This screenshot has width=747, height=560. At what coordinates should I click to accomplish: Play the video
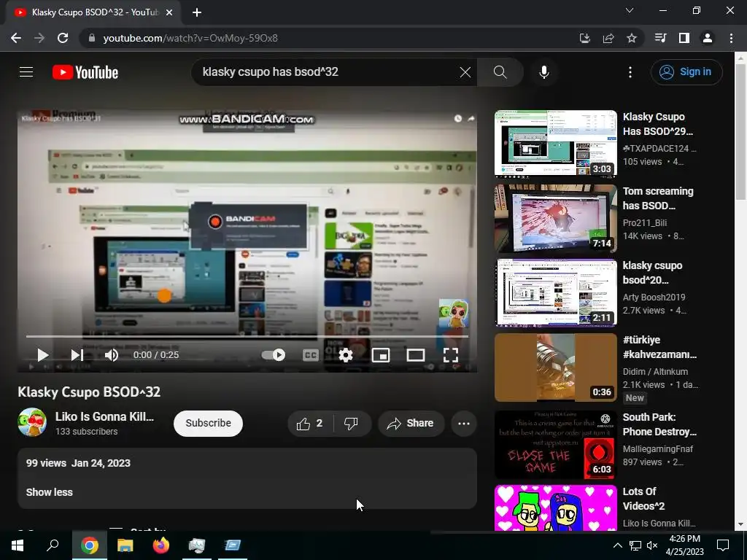pos(42,355)
